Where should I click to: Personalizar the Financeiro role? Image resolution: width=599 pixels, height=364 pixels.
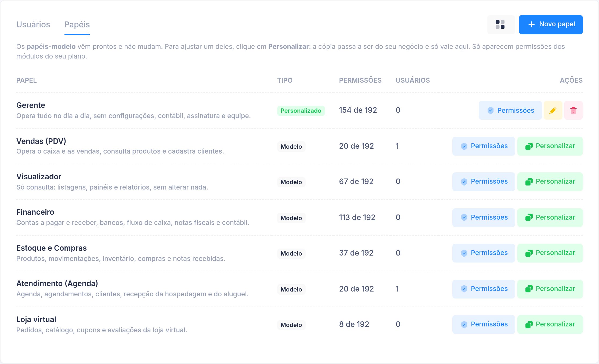point(550,217)
